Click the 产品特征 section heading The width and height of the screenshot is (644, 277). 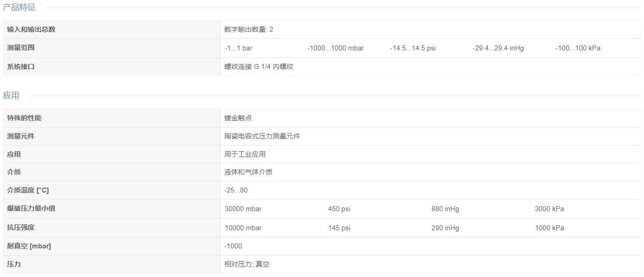[x=19, y=7]
